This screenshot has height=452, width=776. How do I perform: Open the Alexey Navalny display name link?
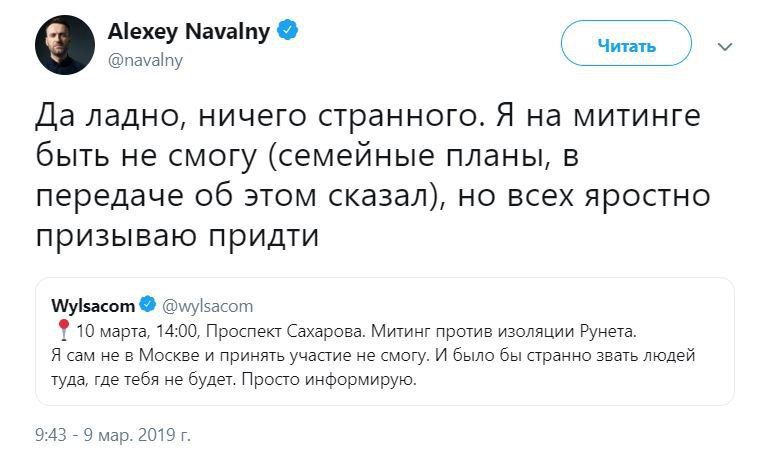189,31
